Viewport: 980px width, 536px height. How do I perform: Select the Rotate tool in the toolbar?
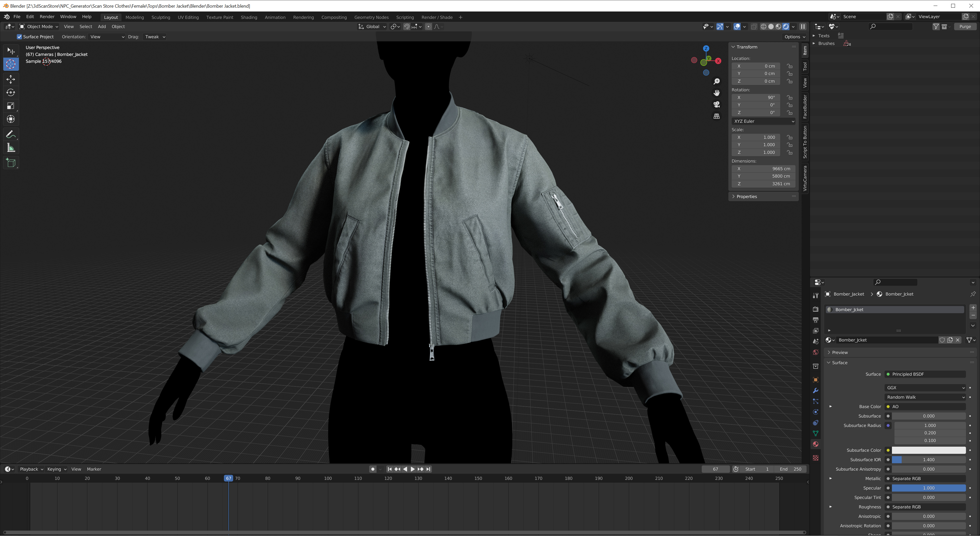11,92
